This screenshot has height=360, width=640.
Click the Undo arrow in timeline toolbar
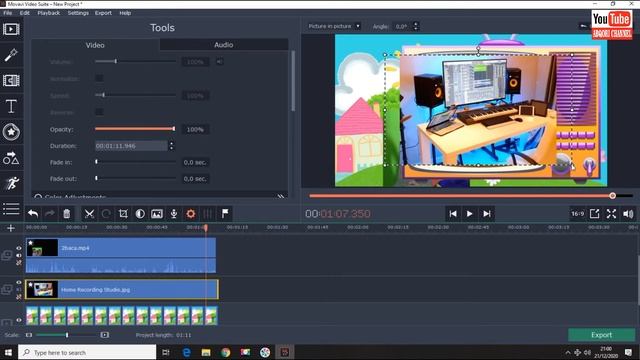pos(33,213)
